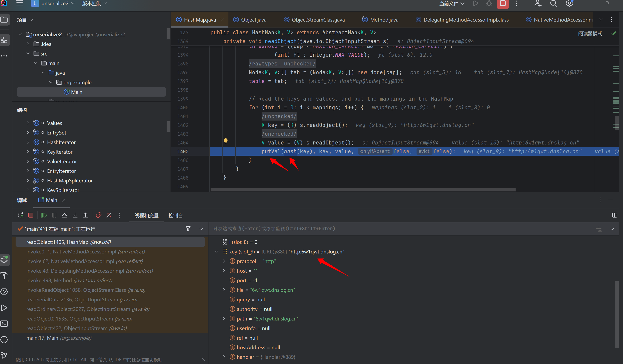Expand the .idea folder node
The height and width of the screenshot is (364, 623).
coord(28,44)
